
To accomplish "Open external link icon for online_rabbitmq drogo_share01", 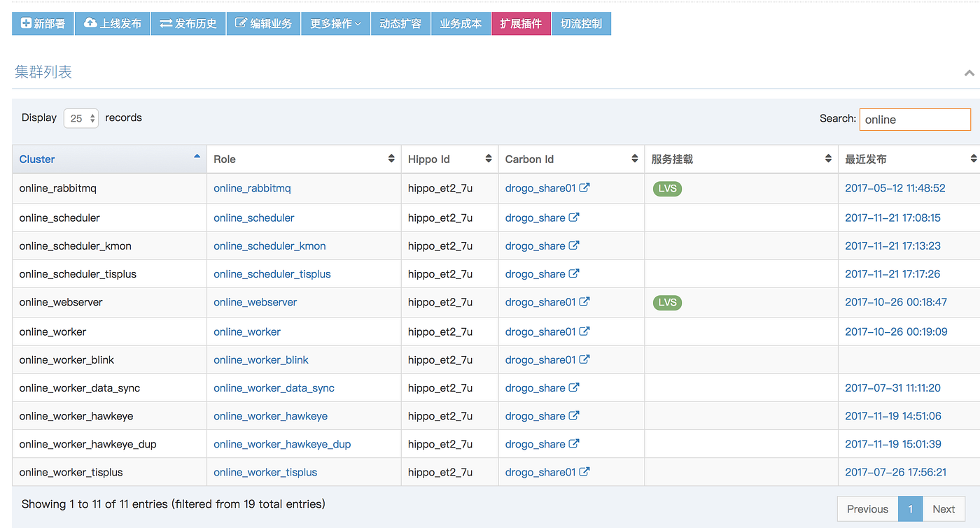I will point(584,187).
